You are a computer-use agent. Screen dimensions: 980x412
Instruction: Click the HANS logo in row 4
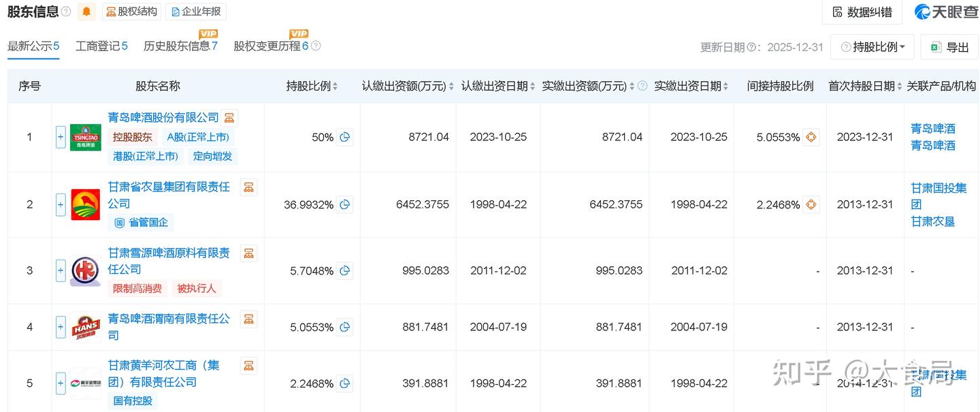pyautogui.click(x=86, y=327)
